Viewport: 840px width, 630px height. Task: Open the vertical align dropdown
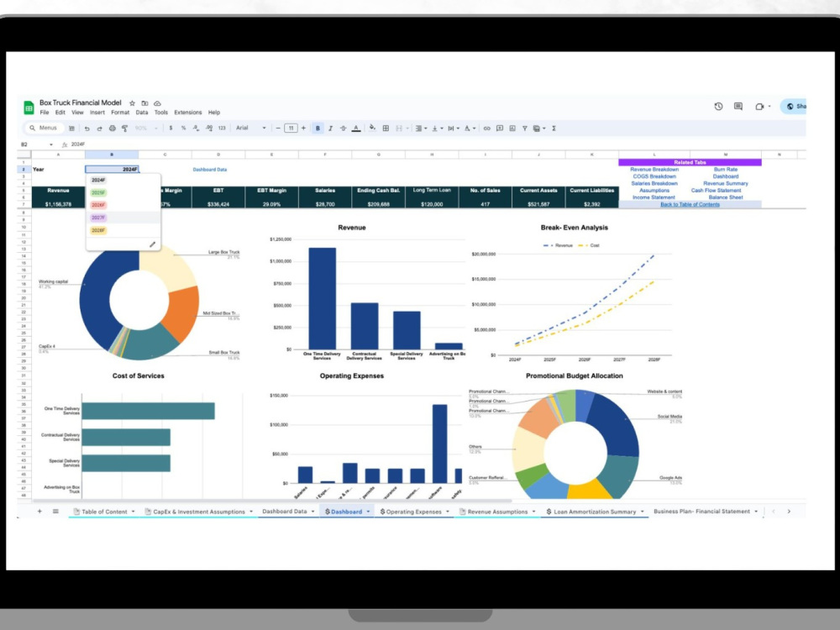coord(436,129)
